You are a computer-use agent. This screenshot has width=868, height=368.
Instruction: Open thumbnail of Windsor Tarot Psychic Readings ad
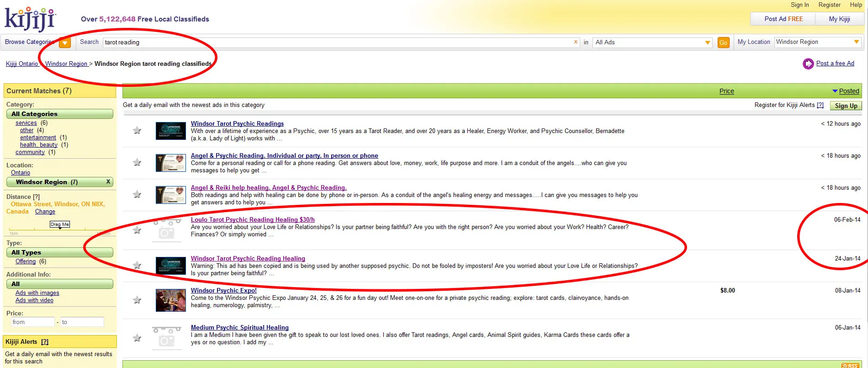point(171,131)
